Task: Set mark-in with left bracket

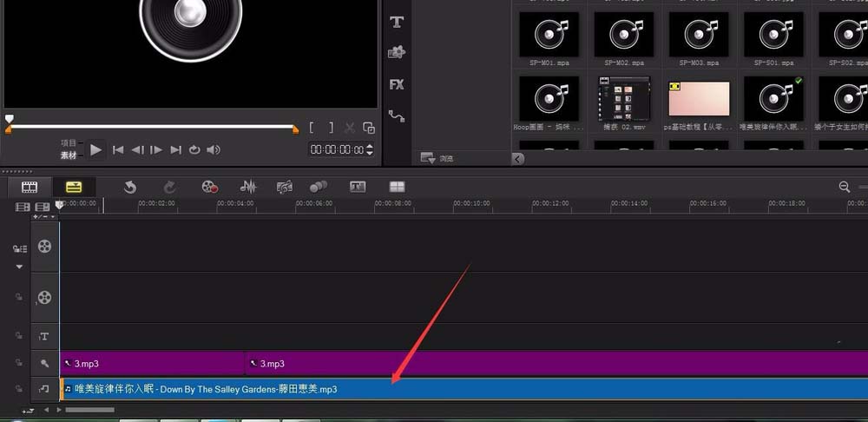Action: coord(312,128)
